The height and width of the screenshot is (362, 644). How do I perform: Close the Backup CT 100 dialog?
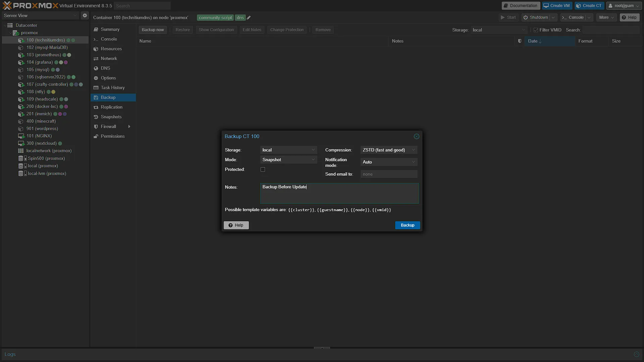point(417,136)
